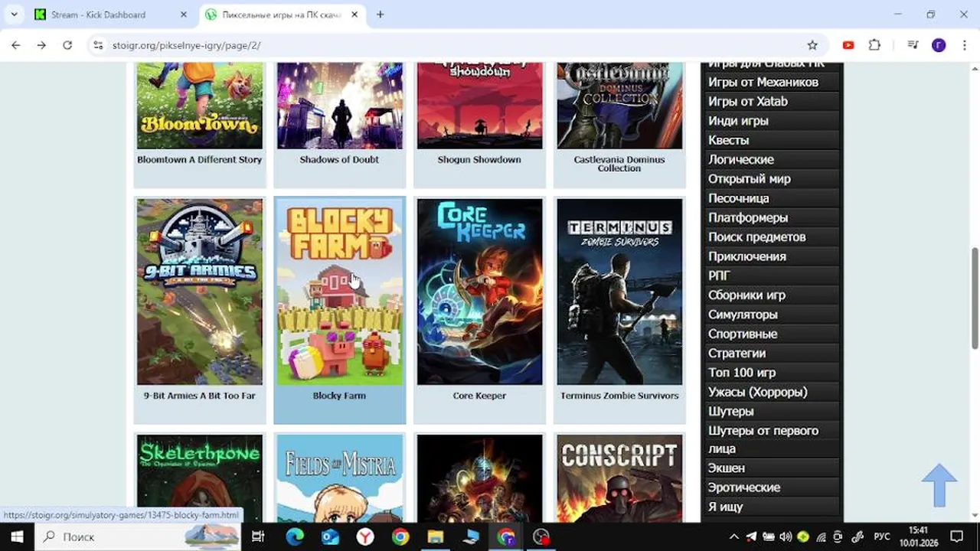Viewport: 980px width, 551px height.
Task: Switch to the Stream - Kick Dashboard tab
Action: pos(111,15)
